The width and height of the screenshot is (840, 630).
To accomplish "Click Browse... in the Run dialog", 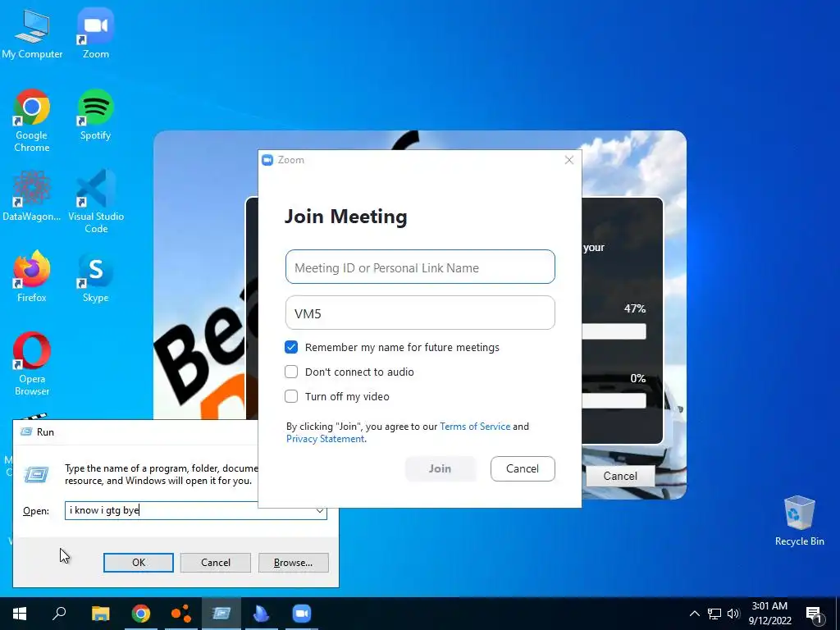I will (x=293, y=563).
